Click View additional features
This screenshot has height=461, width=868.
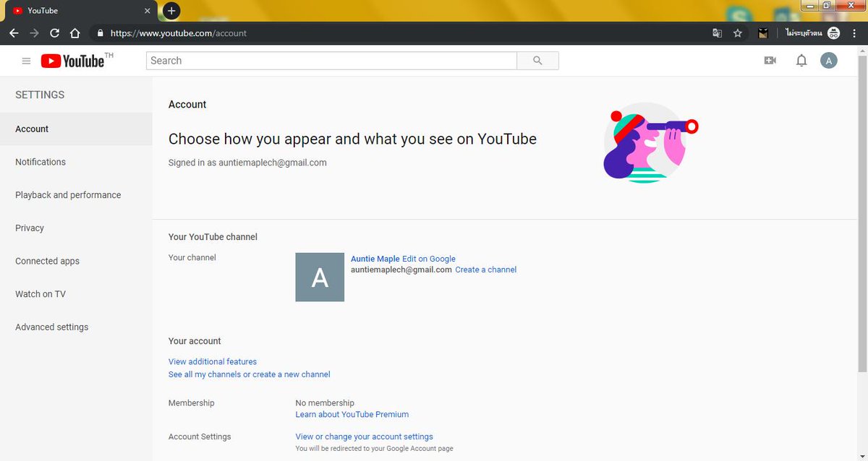coord(213,361)
